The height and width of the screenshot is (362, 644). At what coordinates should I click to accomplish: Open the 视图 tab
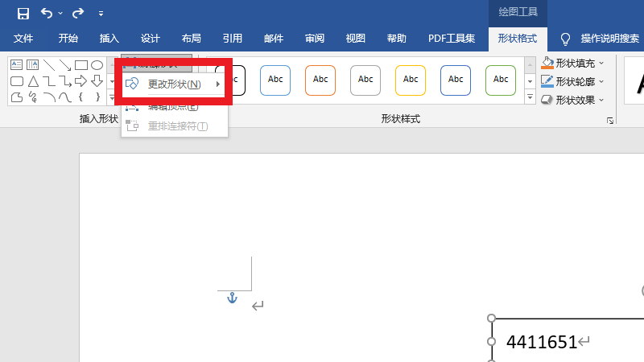point(355,39)
